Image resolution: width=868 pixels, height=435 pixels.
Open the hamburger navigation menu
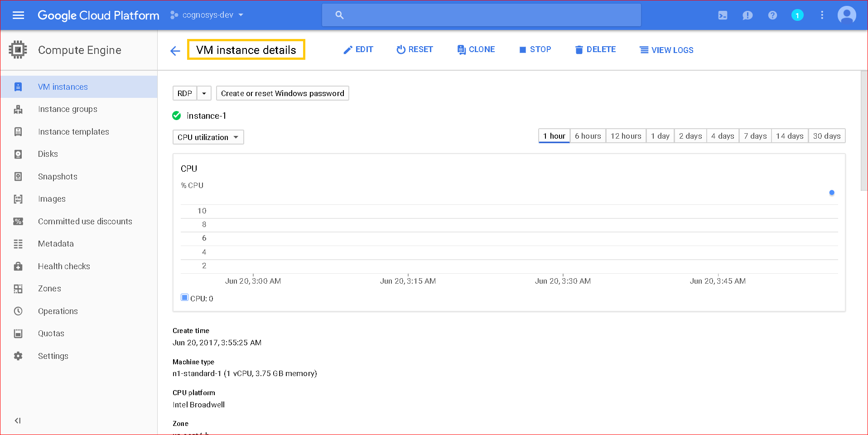tap(18, 15)
